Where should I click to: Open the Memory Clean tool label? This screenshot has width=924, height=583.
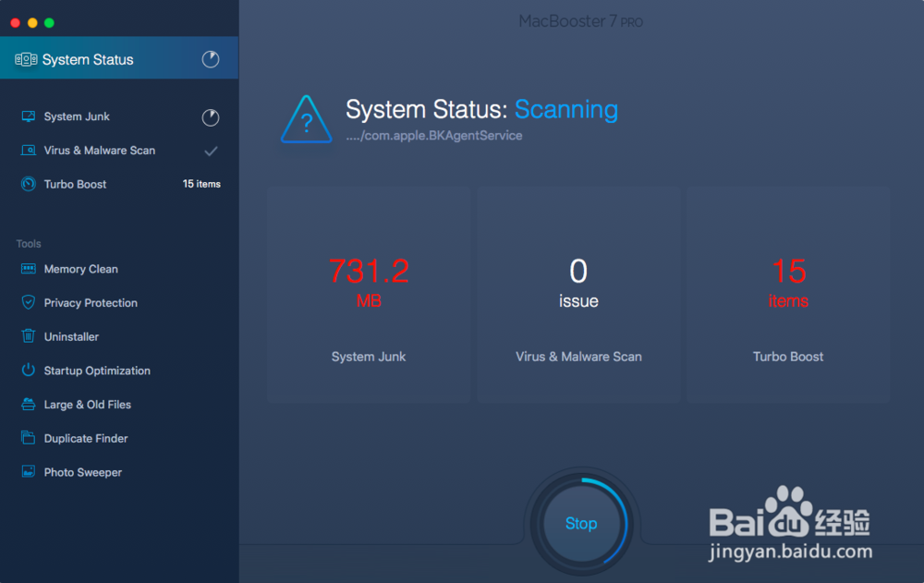(x=80, y=270)
